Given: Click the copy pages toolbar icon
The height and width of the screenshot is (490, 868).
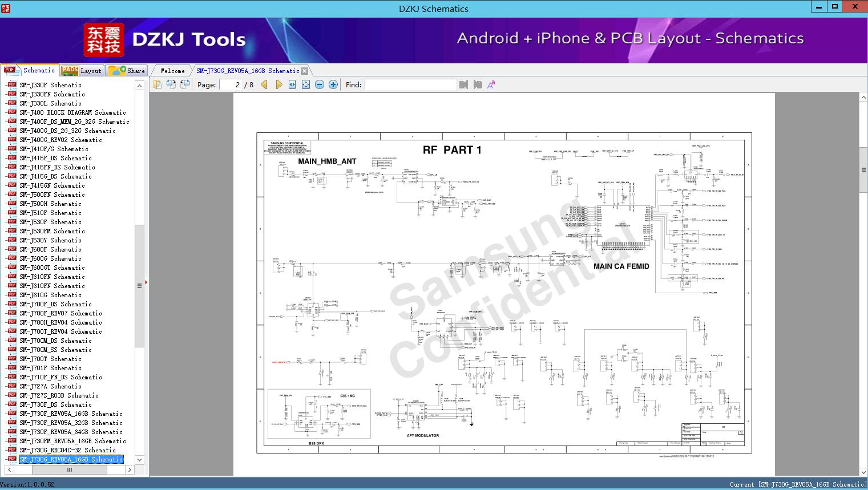Looking at the screenshot, I should point(158,84).
